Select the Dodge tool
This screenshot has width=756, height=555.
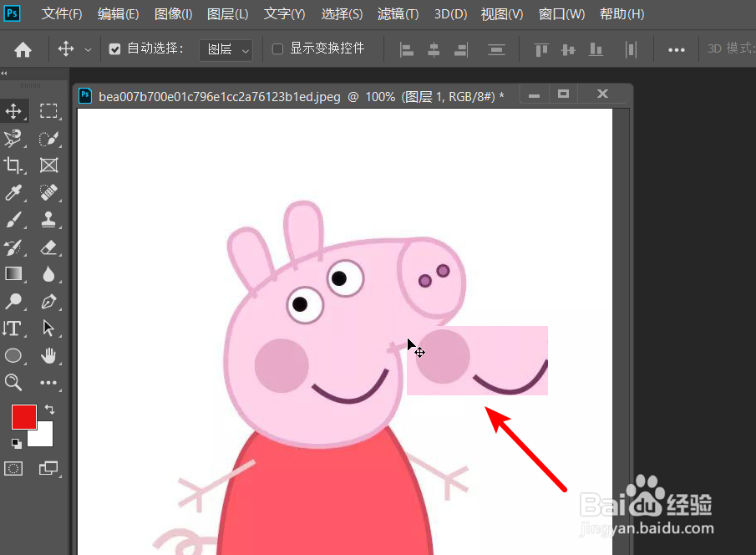(13, 301)
